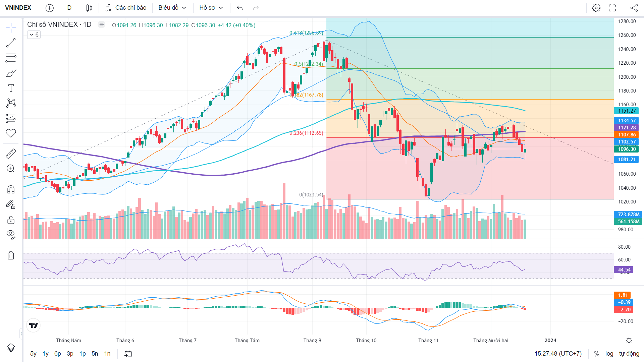This screenshot has width=644, height=362.
Task: Select the brush drawing tool
Action: 11,73
